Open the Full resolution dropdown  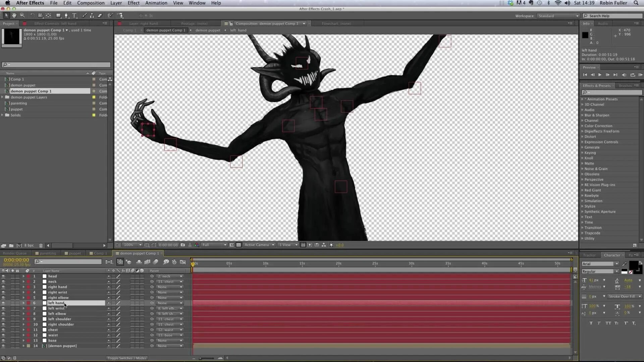214,245
